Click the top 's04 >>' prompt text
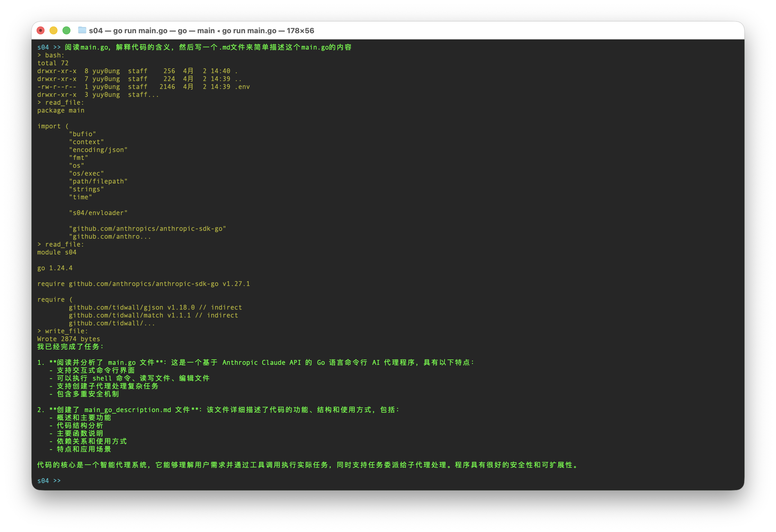776x532 pixels. (49, 47)
